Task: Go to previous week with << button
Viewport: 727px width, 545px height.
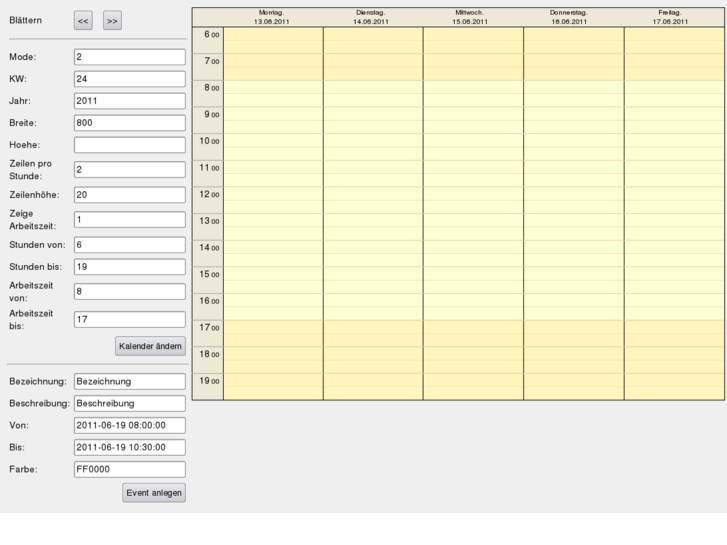Action: 83,21
